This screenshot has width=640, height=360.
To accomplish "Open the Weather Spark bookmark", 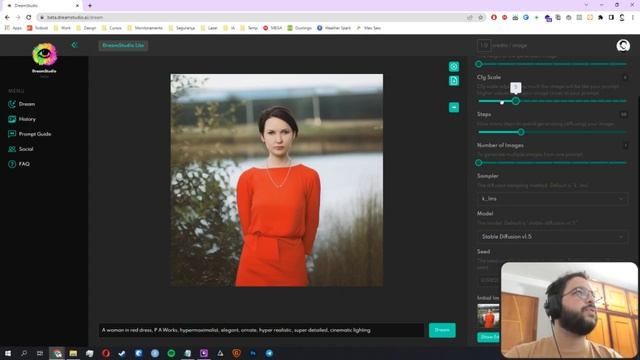I will (334, 28).
